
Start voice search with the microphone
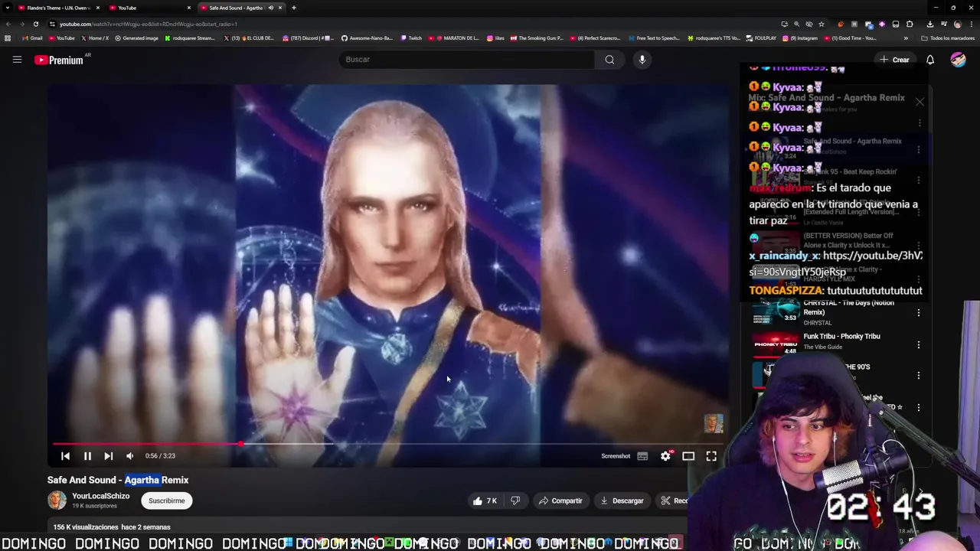(x=642, y=60)
